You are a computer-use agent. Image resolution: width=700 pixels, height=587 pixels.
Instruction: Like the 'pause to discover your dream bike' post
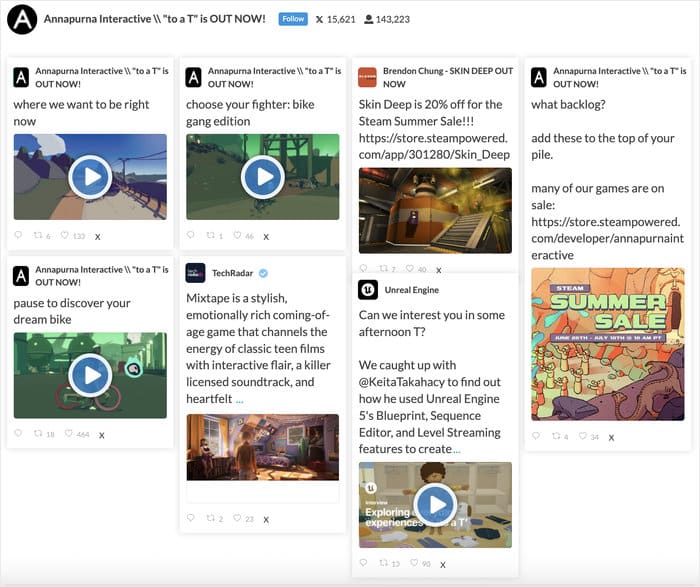(68, 433)
